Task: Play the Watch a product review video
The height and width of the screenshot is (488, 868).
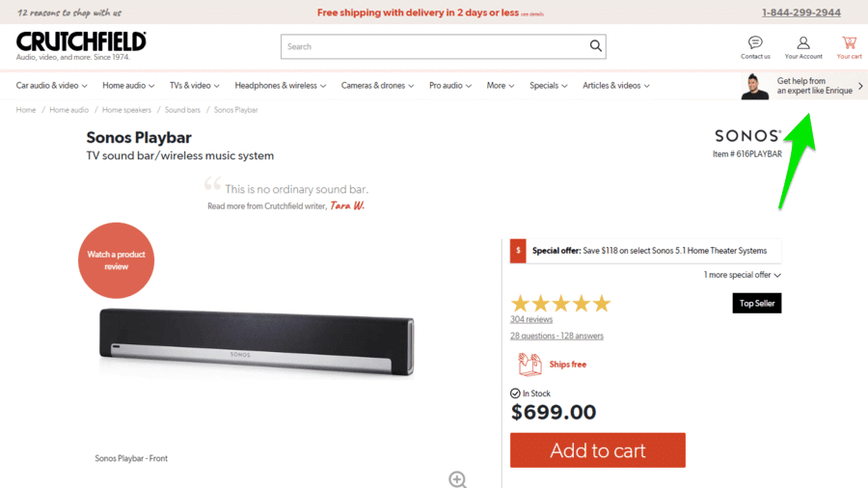Action: point(116,260)
